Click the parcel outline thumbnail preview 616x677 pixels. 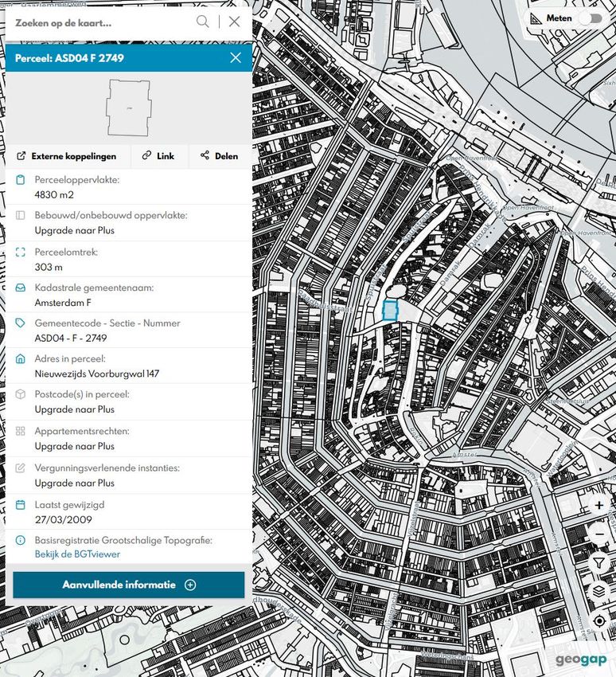(x=129, y=108)
